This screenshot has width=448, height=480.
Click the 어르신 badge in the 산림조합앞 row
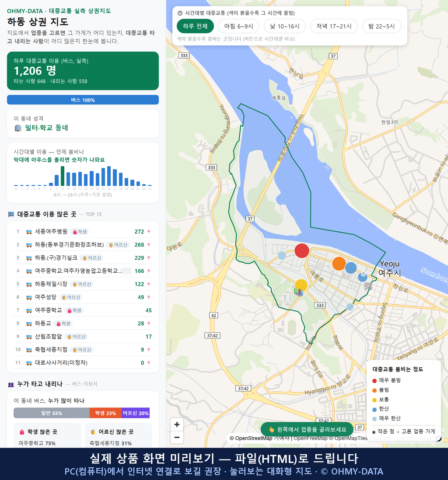click(76, 337)
